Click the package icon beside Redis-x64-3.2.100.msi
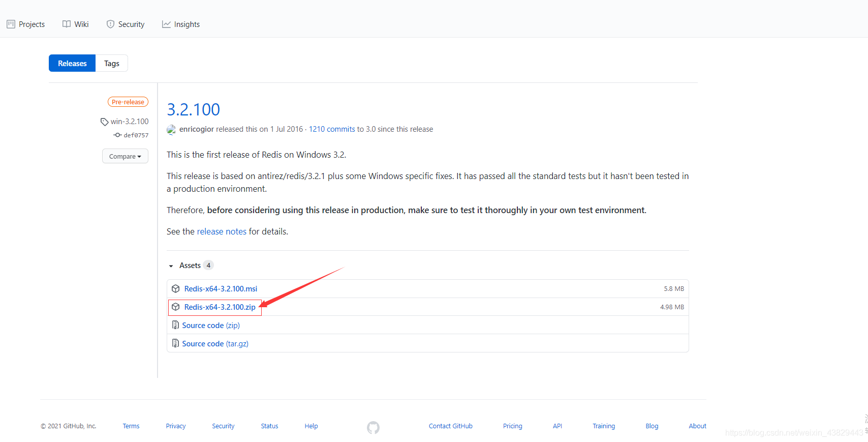868x442 pixels. tap(176, 289)
